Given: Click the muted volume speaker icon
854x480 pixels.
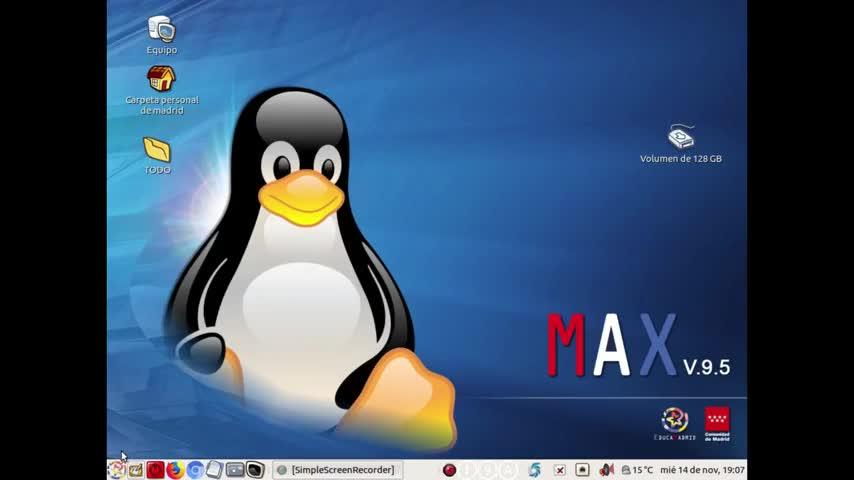Looking at the screenshot, I should click(606, 470).
